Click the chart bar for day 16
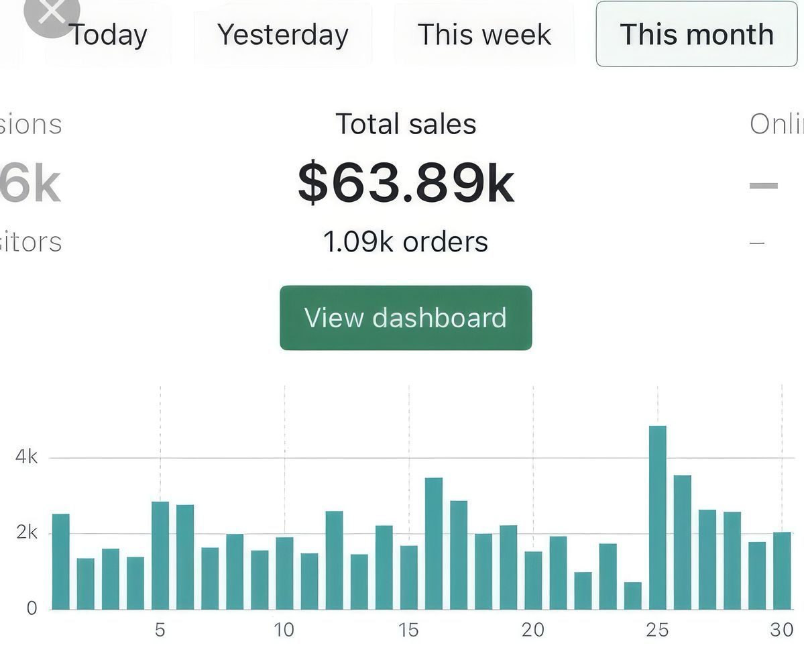This screenshot has width=804, height=672. pos(434,543)
